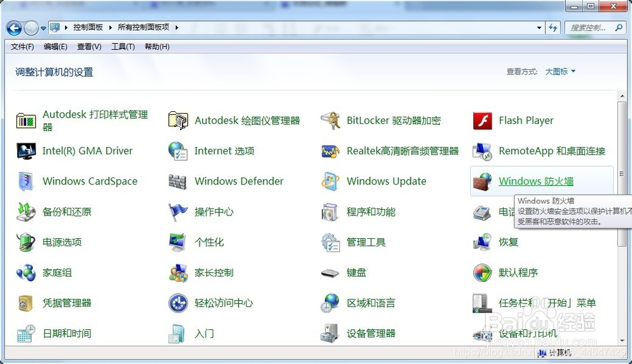Open the 帮助(H) menu
This screenshot has height=364, width=632.
point(157,47)
